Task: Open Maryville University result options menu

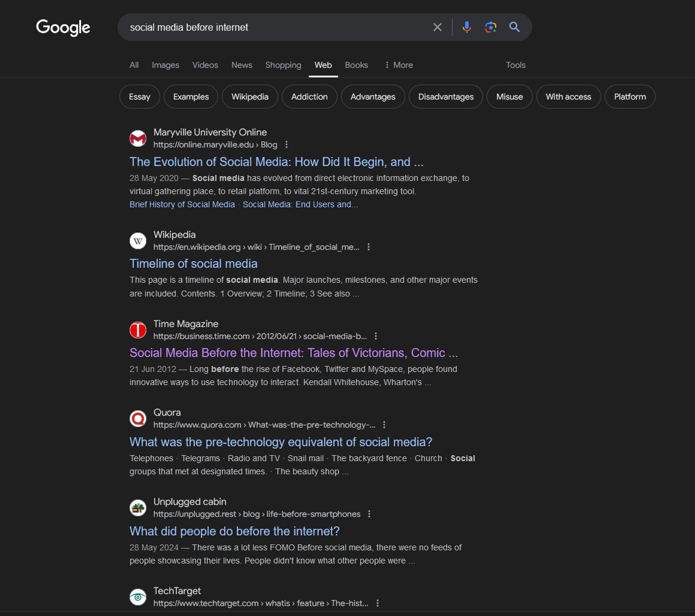Action: click(286, 144)
